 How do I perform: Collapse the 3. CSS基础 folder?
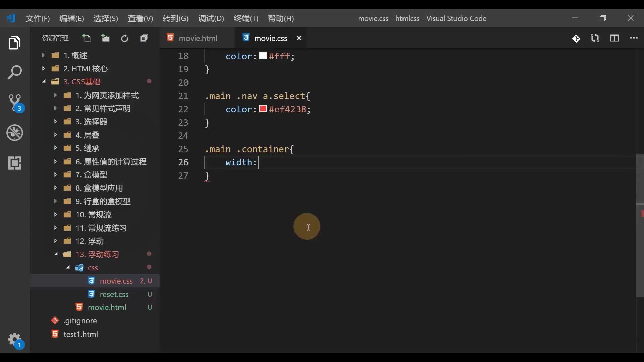pos(44,81)
